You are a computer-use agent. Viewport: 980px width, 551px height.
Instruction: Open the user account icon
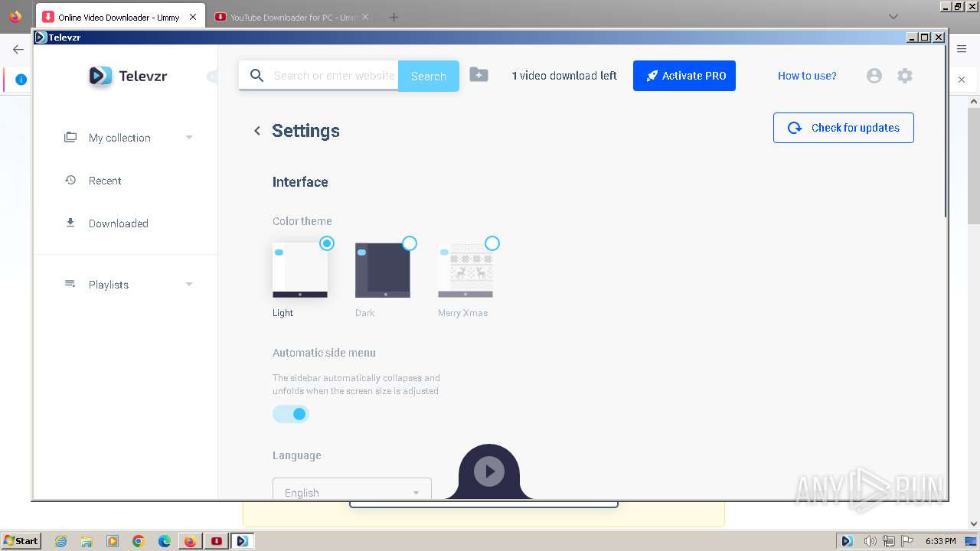[874, 76]
